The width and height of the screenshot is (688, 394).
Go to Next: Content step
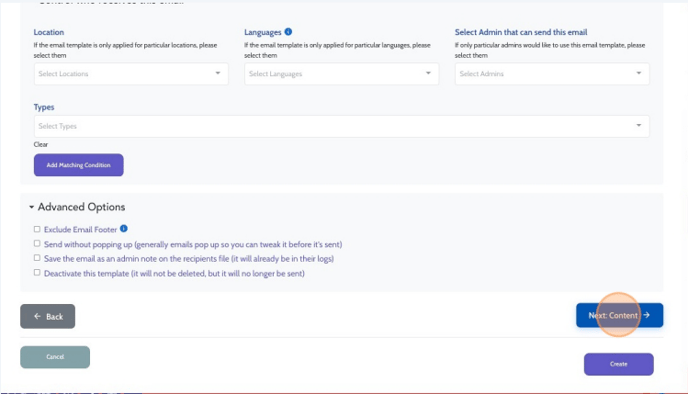[x=620, y=315]
